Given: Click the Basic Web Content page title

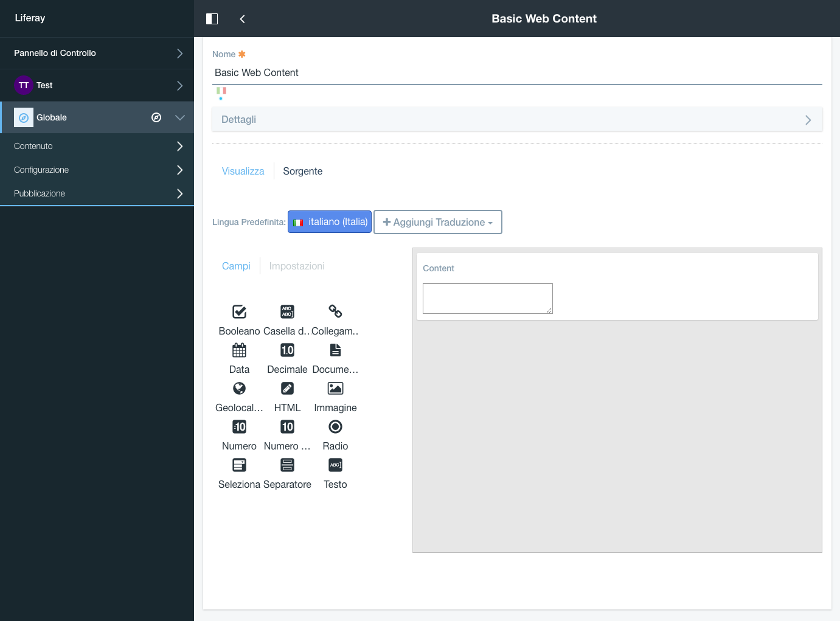Looking at the screenshot, I should [x=544, y=19].
